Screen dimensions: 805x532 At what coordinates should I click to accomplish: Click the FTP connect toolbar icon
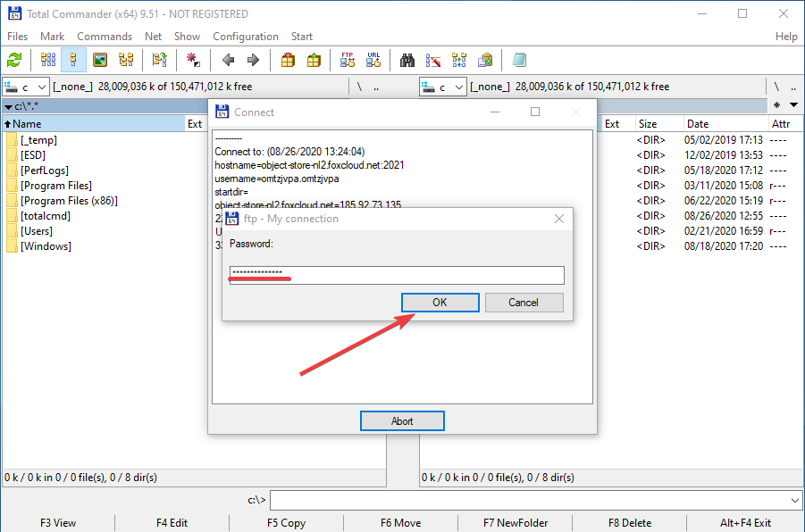pyautogui.click(x=348, y=61)
